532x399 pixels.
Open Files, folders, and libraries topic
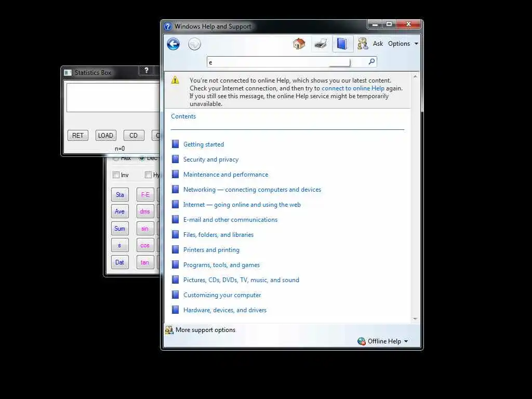[x=219, y=235]
